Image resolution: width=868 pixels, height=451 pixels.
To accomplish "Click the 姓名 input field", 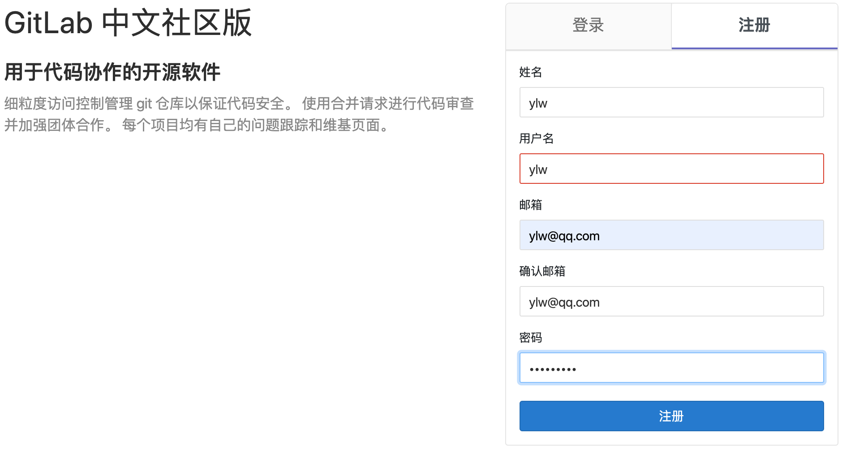I will tap(671, 102).
